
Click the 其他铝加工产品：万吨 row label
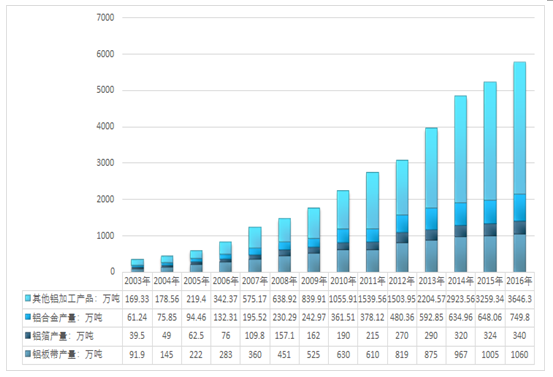click(x=76, y=299)
